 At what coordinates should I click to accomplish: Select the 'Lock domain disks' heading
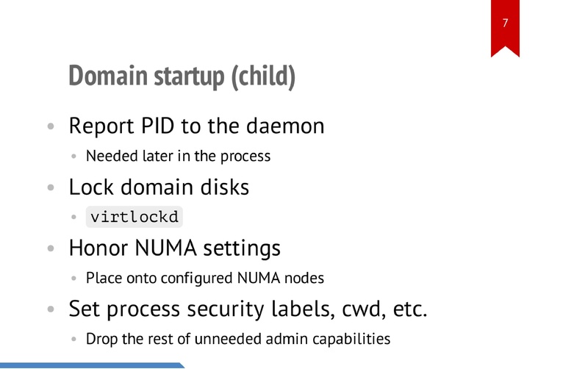tap(159, 187)
